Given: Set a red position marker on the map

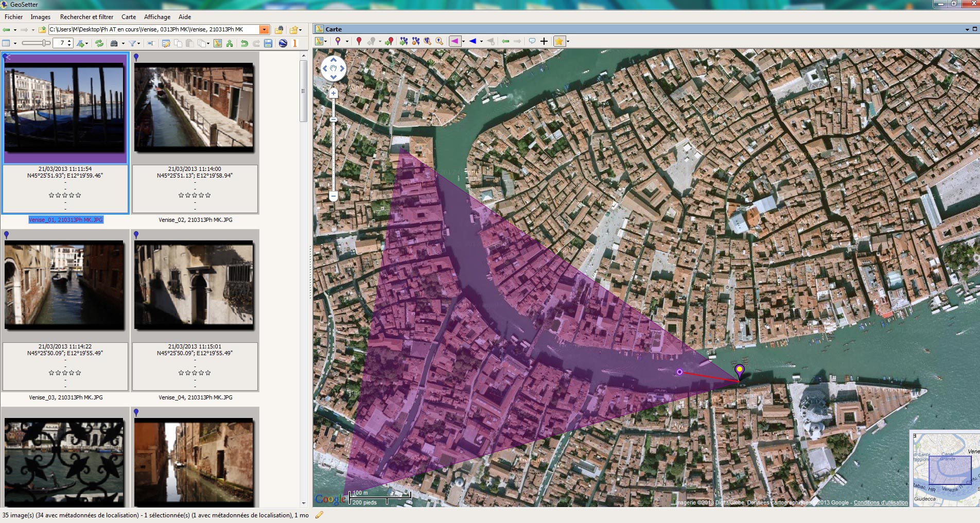Looking at the screenshot, I should click(x=359, y=41).
